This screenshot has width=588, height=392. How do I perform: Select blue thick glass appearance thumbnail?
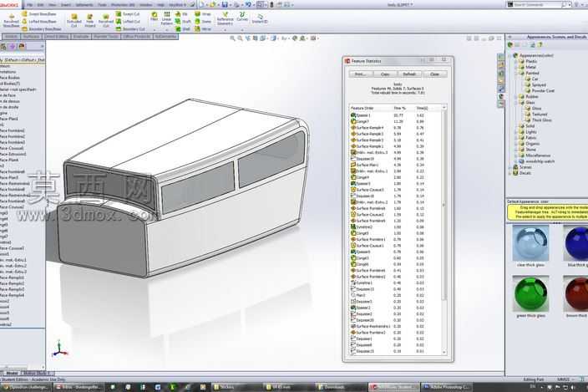click(577, 243)
